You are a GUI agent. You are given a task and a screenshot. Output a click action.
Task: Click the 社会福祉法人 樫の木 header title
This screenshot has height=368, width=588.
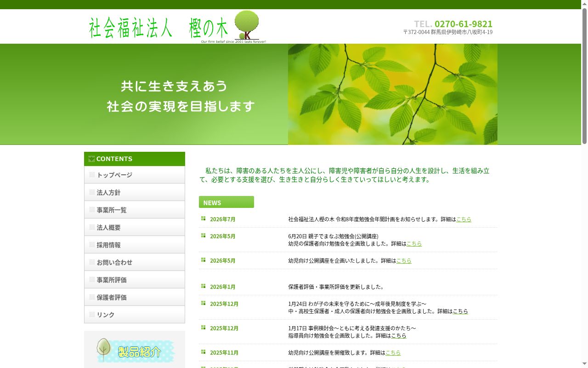tap(158, 28)
